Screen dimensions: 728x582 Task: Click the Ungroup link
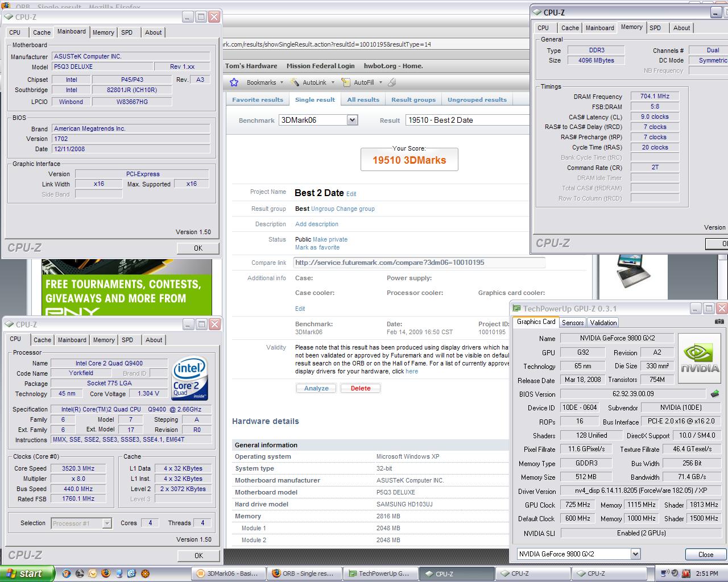pyautogui.click(x=322, y=209)
